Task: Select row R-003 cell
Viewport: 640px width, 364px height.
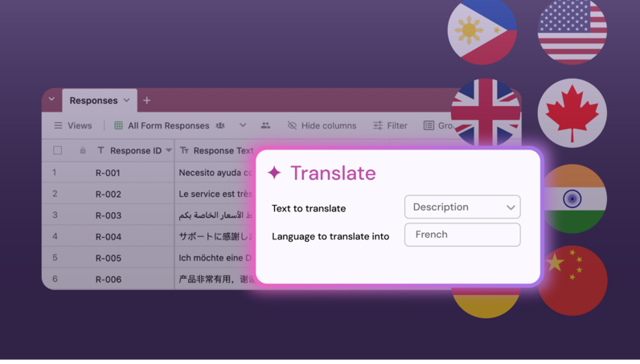Action: tap(109, 215)
